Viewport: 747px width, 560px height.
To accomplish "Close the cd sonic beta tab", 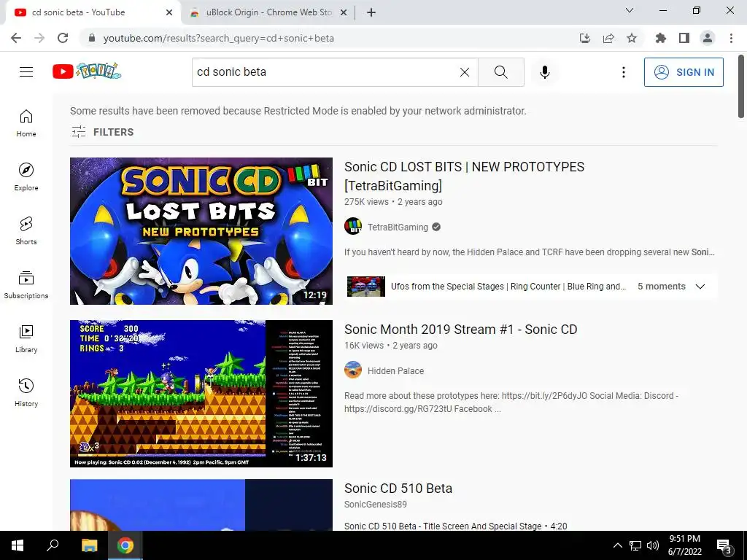I will coord(169,12).
